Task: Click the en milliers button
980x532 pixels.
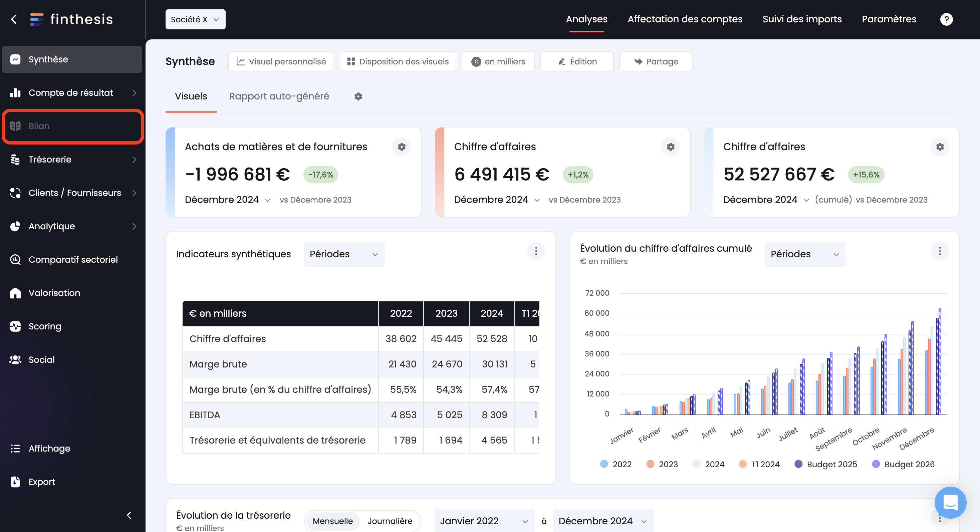Action: [498, 61]
